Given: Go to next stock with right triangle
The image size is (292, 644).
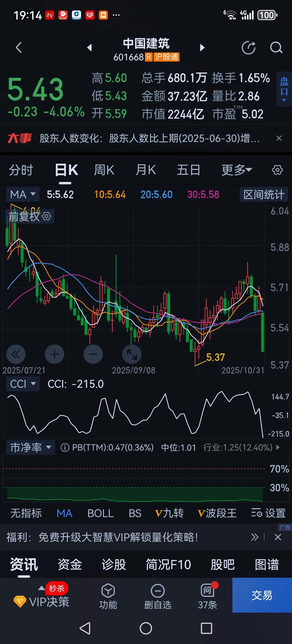Looking at the screenshot, I should pyautogui.click(x=202, y=48).
